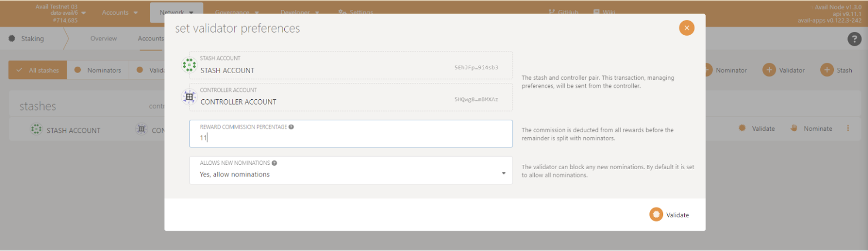868x251 pixels.
Task: Click the stash account identicon in dialog
Action: pos(189,65)
